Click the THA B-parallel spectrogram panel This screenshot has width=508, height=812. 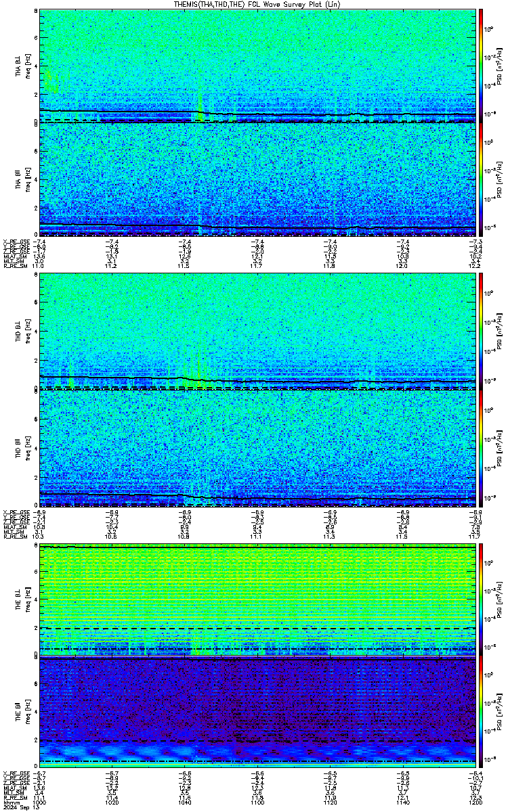(x=257, y=180)
